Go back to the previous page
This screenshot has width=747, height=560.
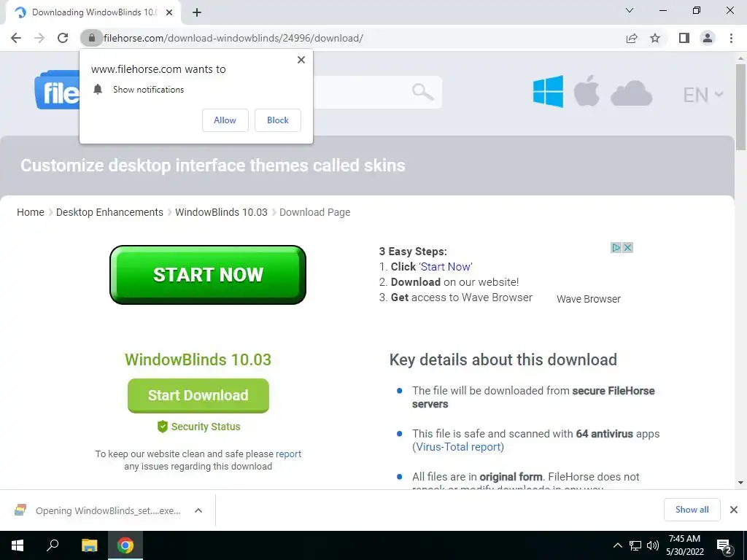pyautogui.click(x=16, y=38)
